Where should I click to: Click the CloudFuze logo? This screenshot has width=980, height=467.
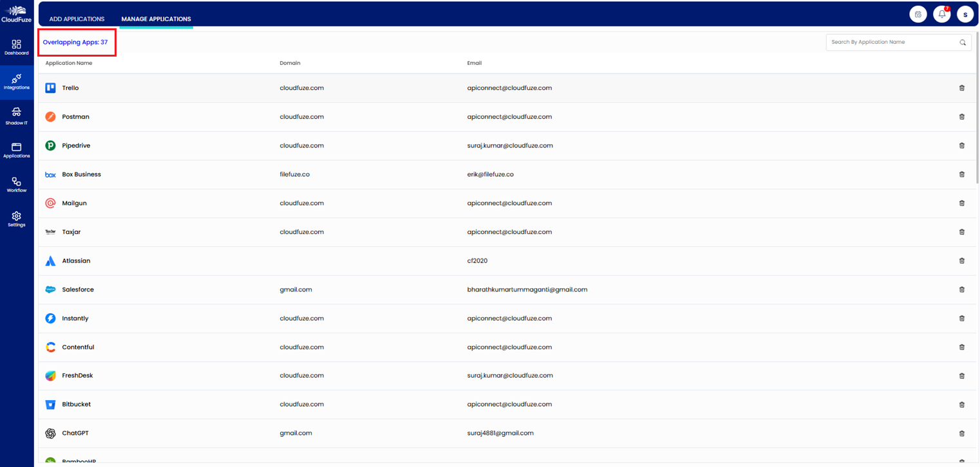pos(16,13)
